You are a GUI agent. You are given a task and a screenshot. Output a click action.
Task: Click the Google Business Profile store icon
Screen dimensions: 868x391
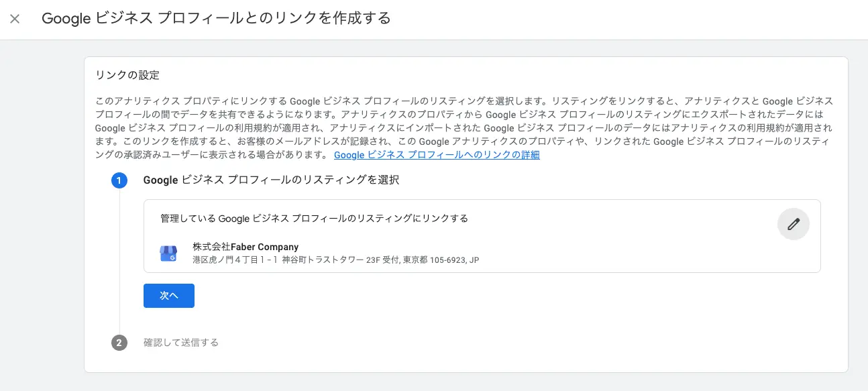168,253
